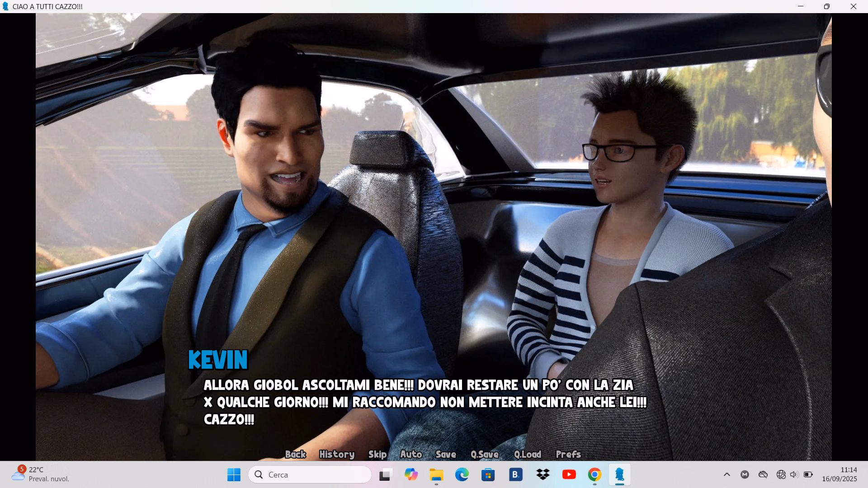Launch Microsoft Edge from taskbar
Viewport: 868px width, 488px height.
tap(462, 474)
